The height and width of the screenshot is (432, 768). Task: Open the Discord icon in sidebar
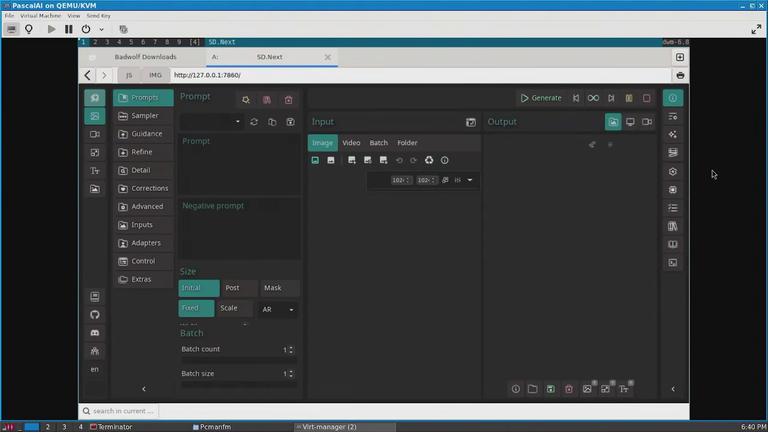95,333
